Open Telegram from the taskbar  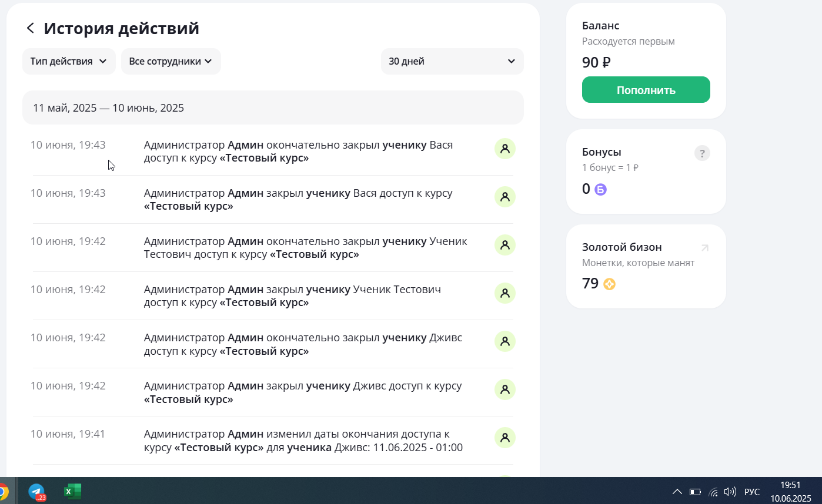pyautogui.click(x=37, y=492)
